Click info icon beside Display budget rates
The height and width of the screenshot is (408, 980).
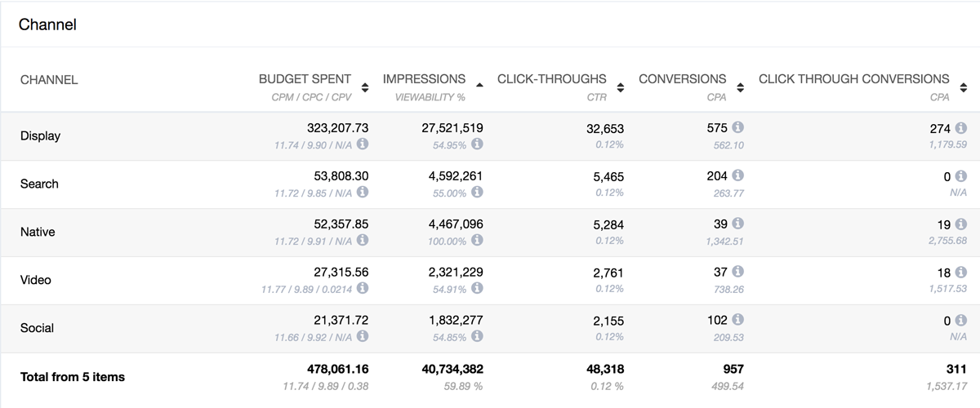click(x=363, y=144)
